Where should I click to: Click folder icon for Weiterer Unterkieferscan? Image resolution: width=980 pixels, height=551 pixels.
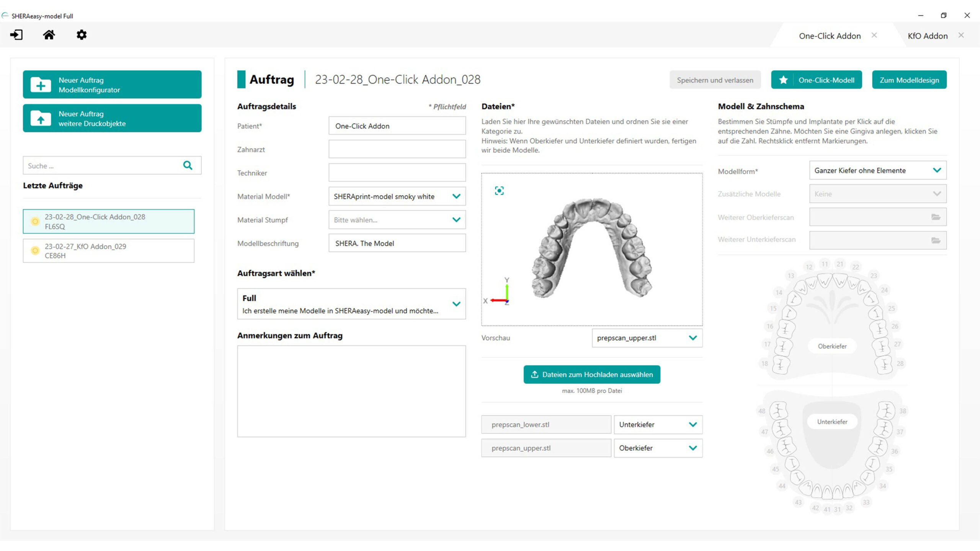(x=936, y=240)
